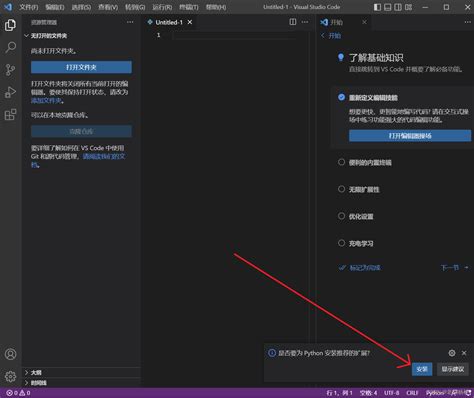Expand the 大纲 outline section
The image size is (474, 398).
81,372
